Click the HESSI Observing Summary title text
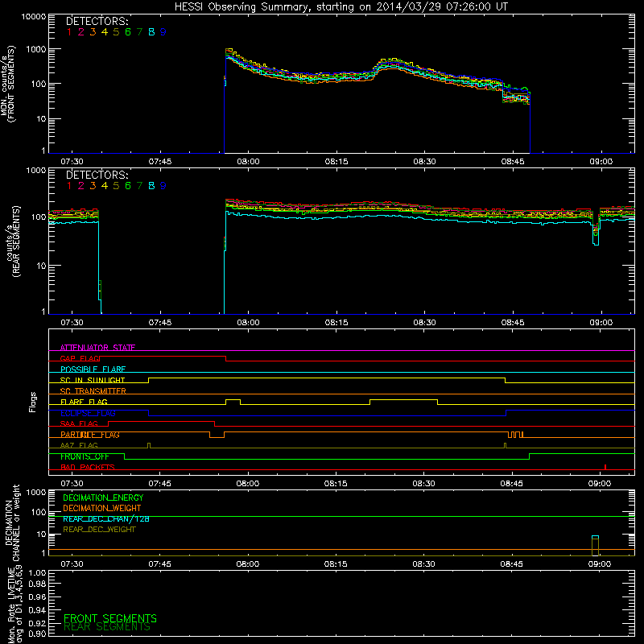The width and height of the screenshot is (644, 644). pyautogui.click(x=341, y=7)
